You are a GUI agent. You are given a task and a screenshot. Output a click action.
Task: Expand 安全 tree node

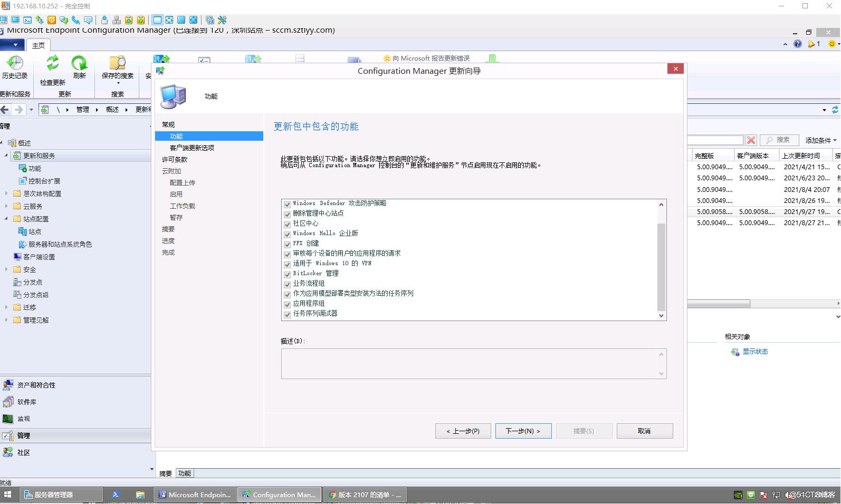(6, 269)
